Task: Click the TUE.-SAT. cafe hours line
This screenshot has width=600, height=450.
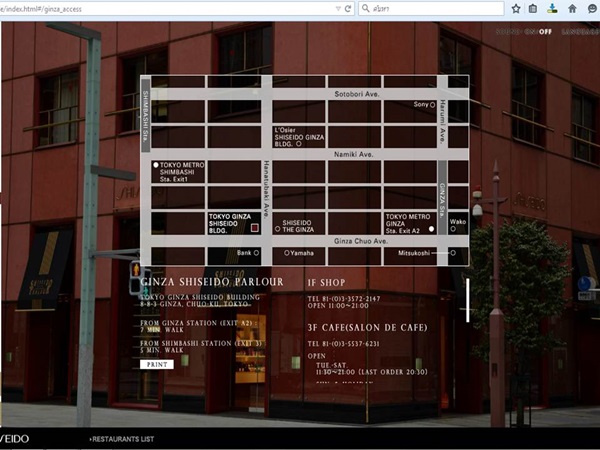Action: [x=331, y=365]
